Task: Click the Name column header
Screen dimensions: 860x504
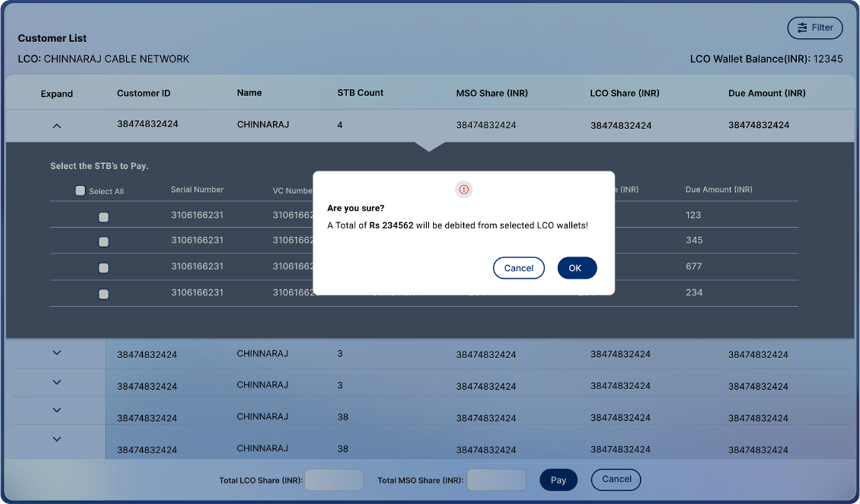Action: pos(249,92)
